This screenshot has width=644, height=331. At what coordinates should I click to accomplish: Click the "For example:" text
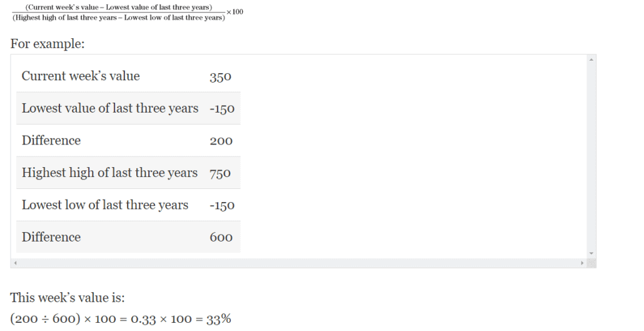(x=48, y=44)
